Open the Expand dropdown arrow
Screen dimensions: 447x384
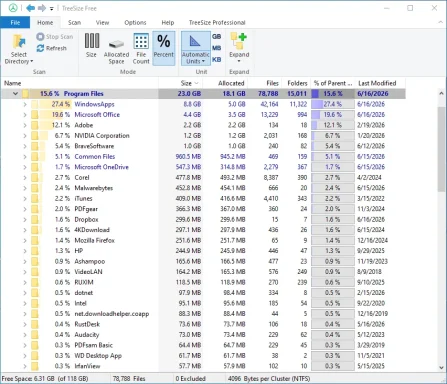[x=239, y=61]
